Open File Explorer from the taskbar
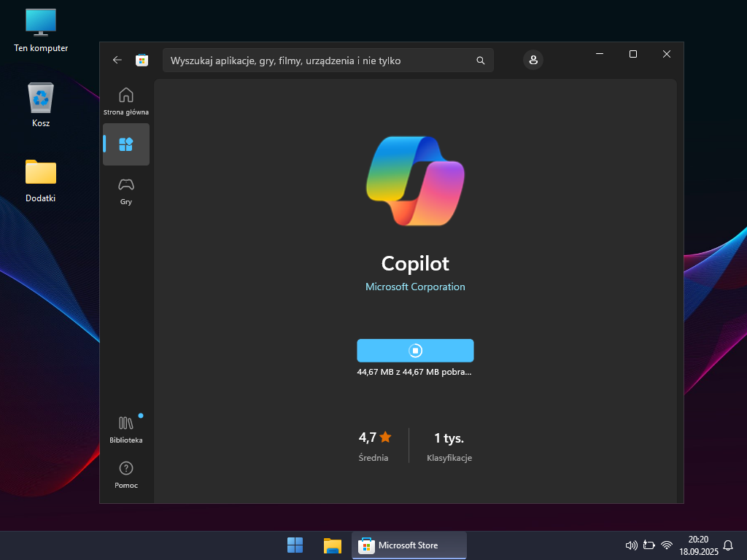 (333, 545)
